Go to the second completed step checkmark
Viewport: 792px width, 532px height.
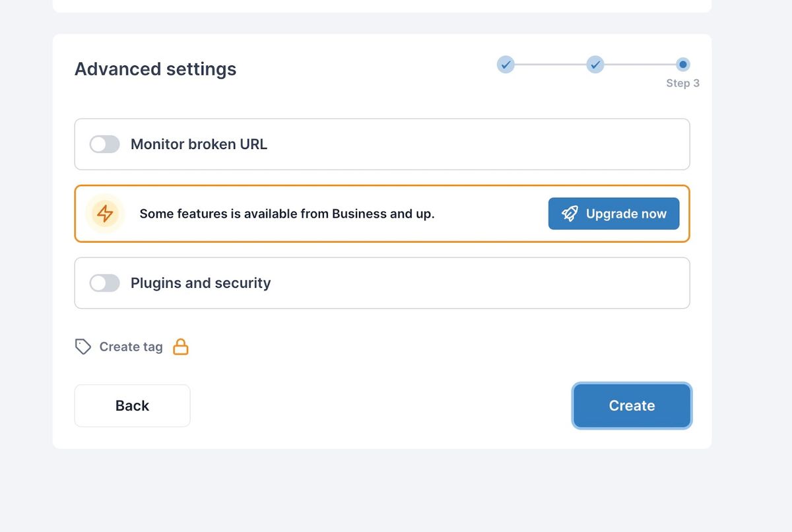tap(595, 65)
